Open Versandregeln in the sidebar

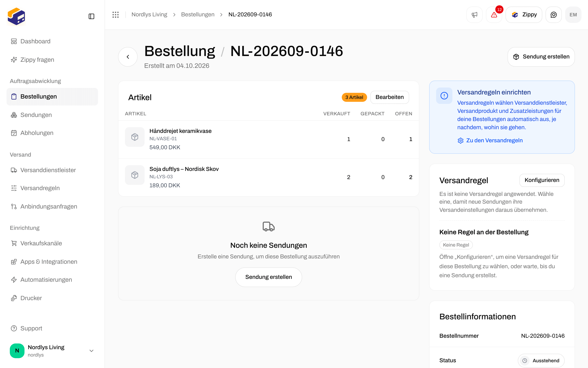click(x=52, y=188)
